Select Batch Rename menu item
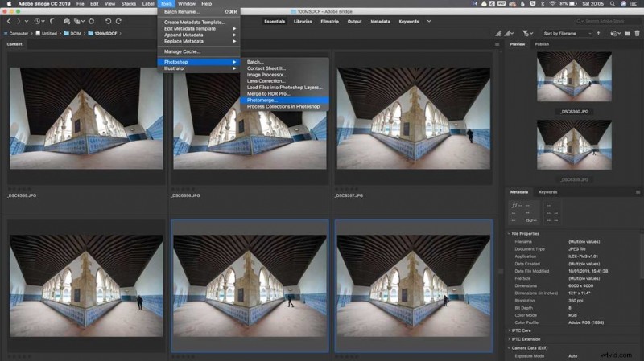The image size is (644, 361). pyautogui.click(x=199, y=12)
